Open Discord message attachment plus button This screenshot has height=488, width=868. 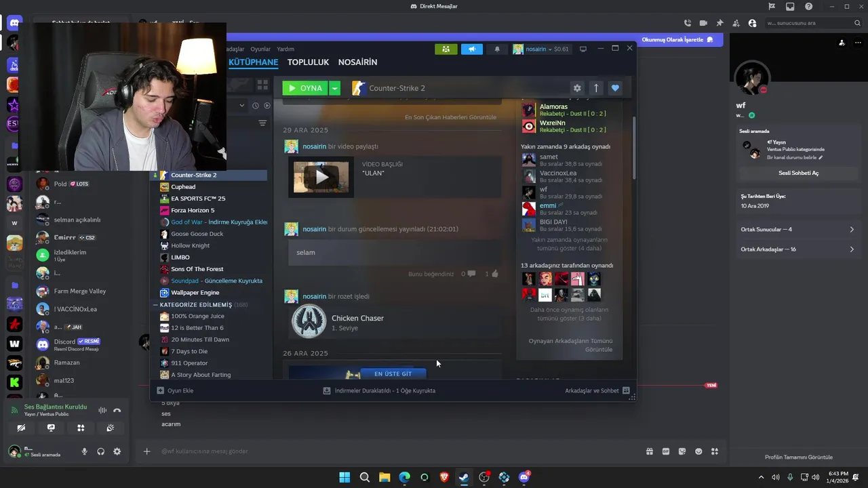(x=146, y=451)
